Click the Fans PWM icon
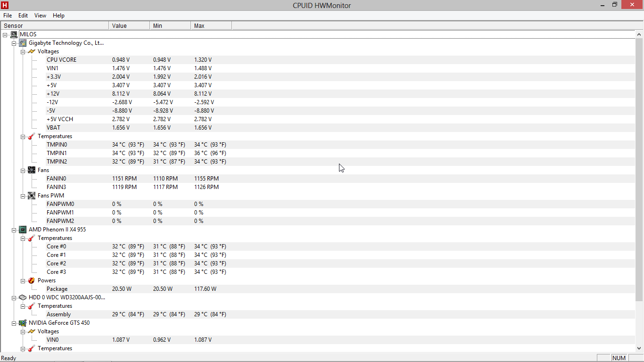Screen dimensions: 644x362 click(x=32, y=196)
